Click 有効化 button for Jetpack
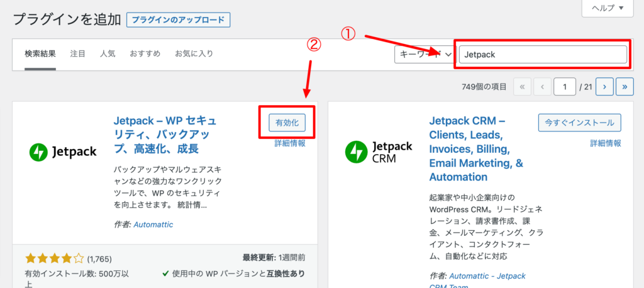644x288 pixels. [287, 123]
